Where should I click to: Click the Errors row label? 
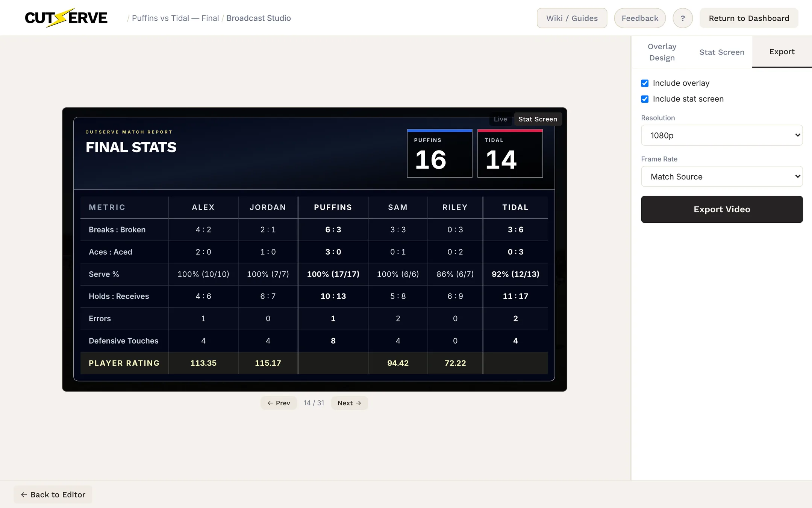tap(100, 318)
